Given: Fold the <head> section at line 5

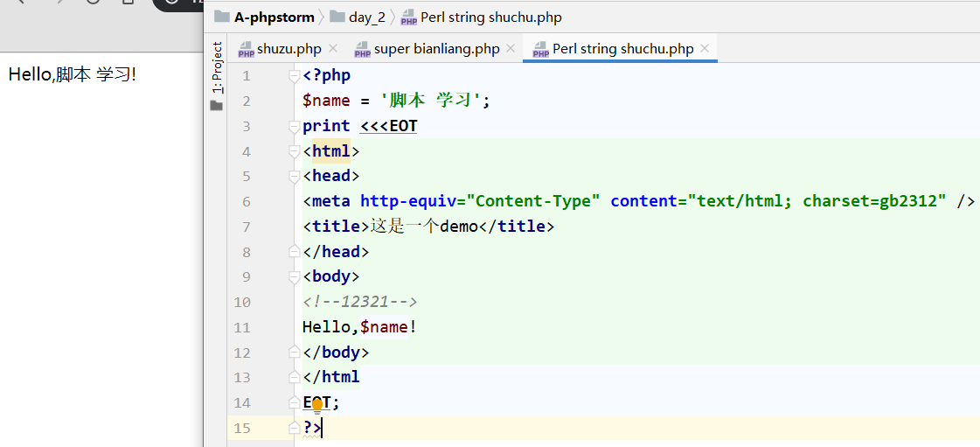Looking at the screenshot, I should click(295, 177).
